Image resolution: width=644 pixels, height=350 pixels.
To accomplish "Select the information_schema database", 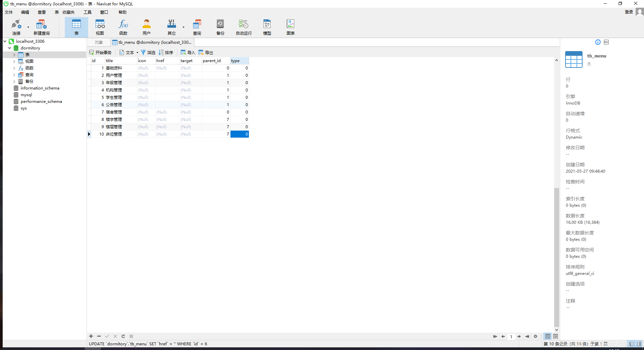I will point(40,88).
